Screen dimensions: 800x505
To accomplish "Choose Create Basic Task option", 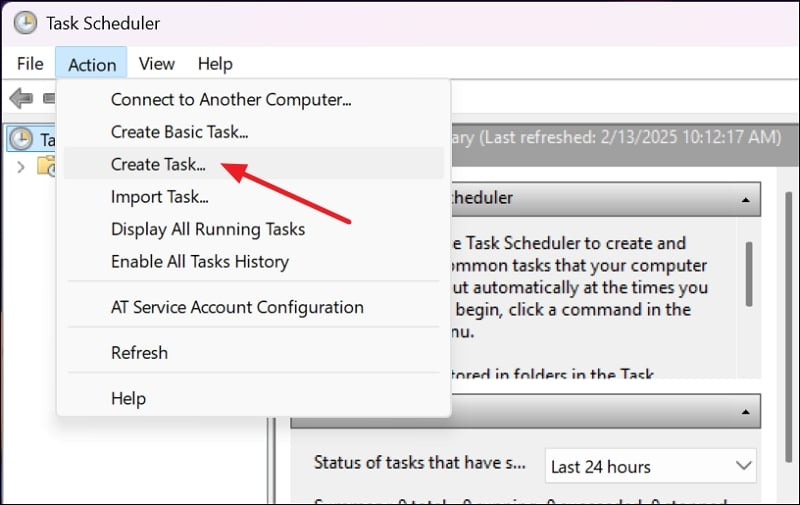I will [254, 132].
